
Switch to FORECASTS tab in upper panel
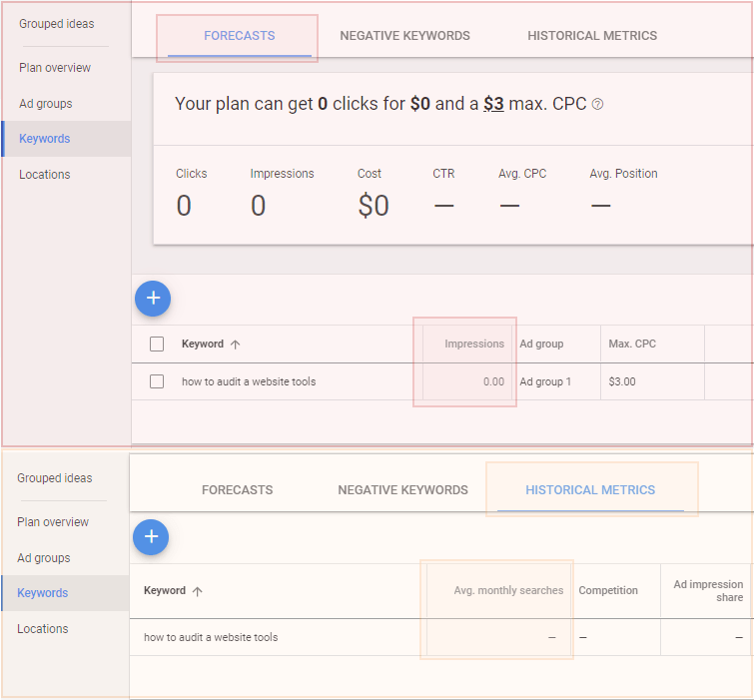pyautogui.click(x=240, y=36)
